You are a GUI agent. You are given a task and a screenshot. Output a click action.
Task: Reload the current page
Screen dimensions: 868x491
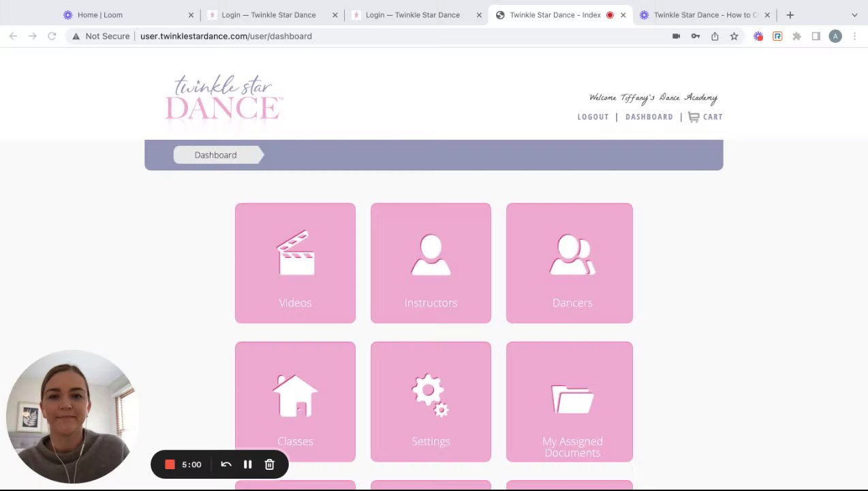[x=52, y=36]
